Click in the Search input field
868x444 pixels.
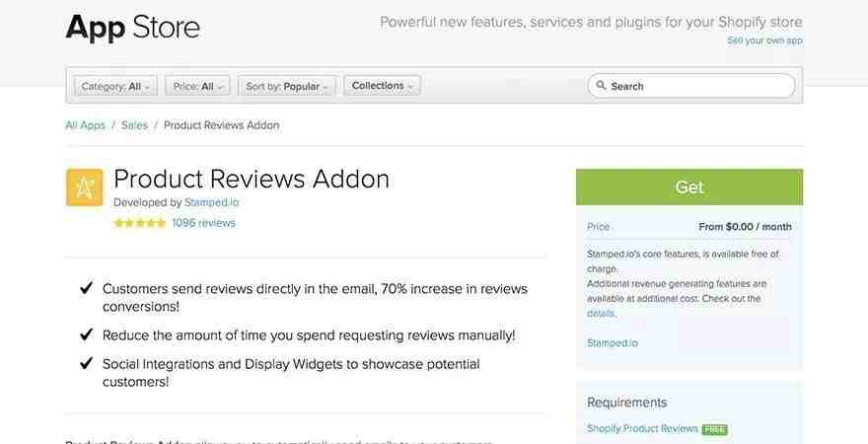tap(690, 86)
